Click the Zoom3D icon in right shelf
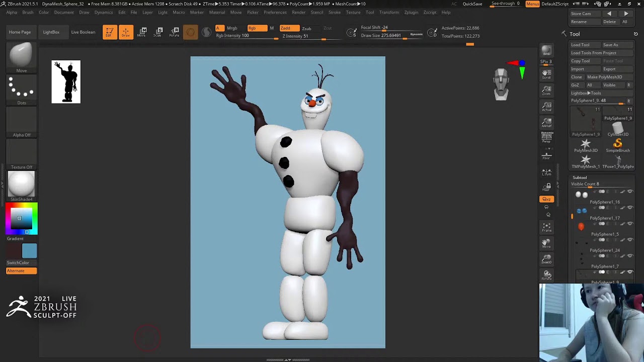 546,259
